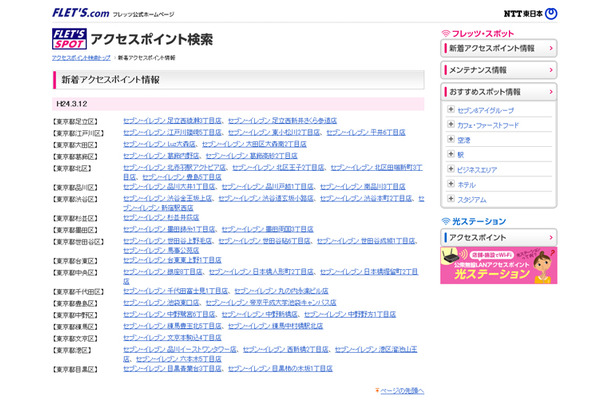The width and height of the screenshot is (610, 400).
Task: Expand カフェ・ファーストフード plus icon
Action: point(451,124)
